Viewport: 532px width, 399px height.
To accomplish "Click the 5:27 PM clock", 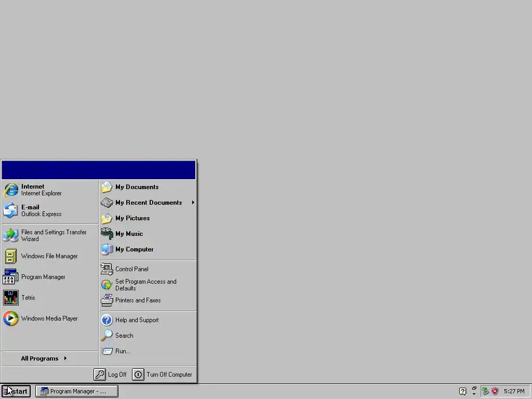I will [x=514, y=391].
